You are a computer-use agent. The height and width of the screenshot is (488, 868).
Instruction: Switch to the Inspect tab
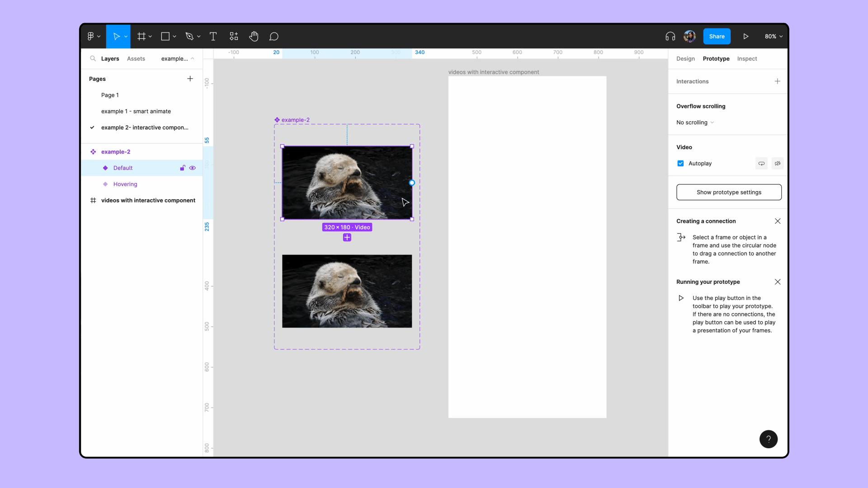(x=747, y=58)
